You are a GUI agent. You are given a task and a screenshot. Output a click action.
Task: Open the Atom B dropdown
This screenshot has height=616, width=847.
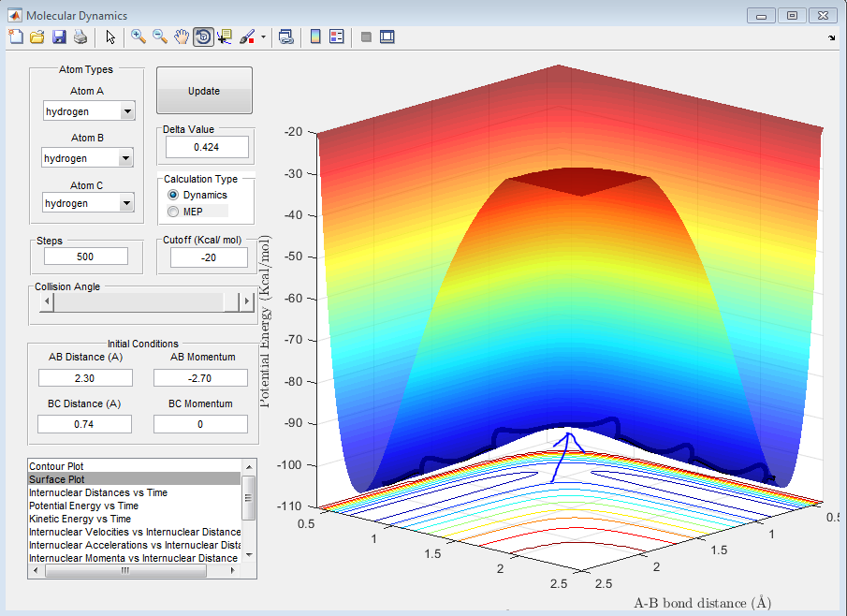[127, 158]
